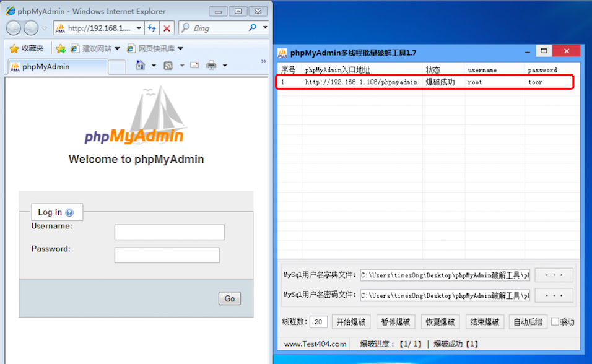This screenshot has height=364, width=592.
Task: Click the add to favorites bar star icon
Action: click(61, 48)
